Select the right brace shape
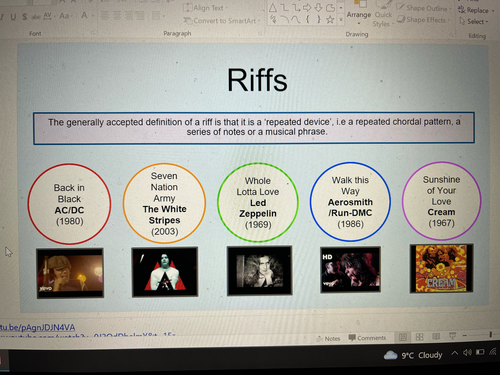500x375 pixels. pos(319,19)
